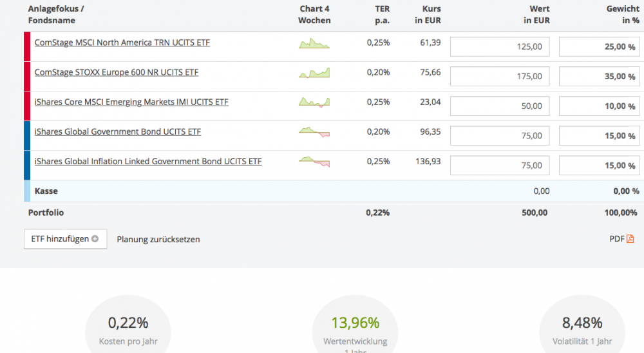The height and width of the screenshot is (353, 644).
Task: Click Planung zurücksetzen to reset plan
Action: [158, 240]
